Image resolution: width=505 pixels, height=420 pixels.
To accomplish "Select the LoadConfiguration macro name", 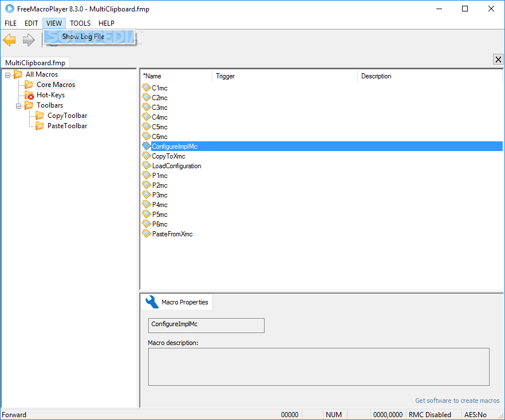I will [x=176, y=166].
